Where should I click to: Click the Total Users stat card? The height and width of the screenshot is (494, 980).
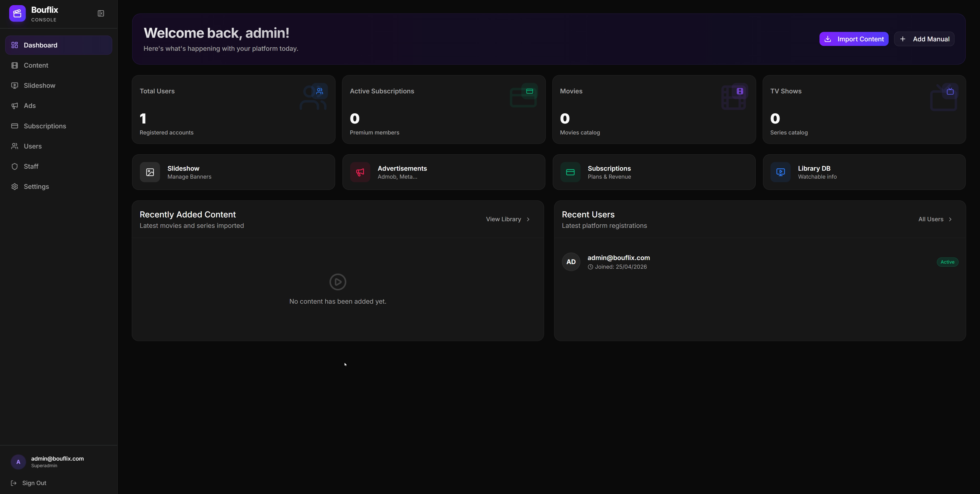[234, 109]
